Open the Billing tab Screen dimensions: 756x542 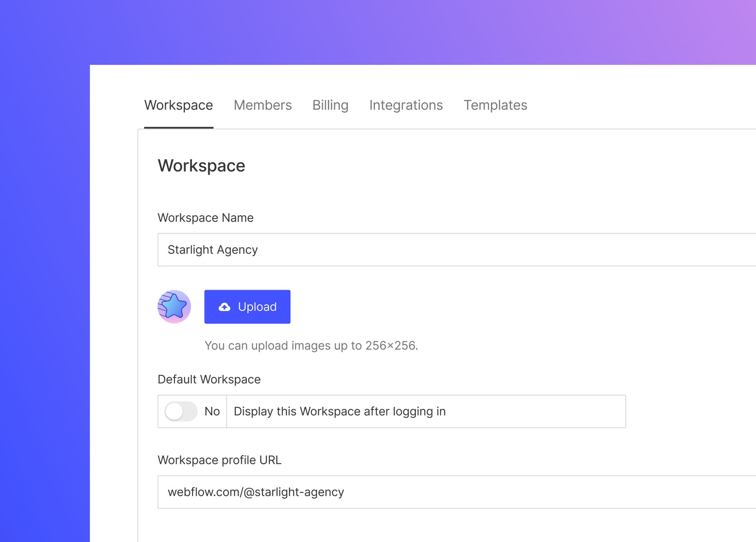tap(330, 105)
